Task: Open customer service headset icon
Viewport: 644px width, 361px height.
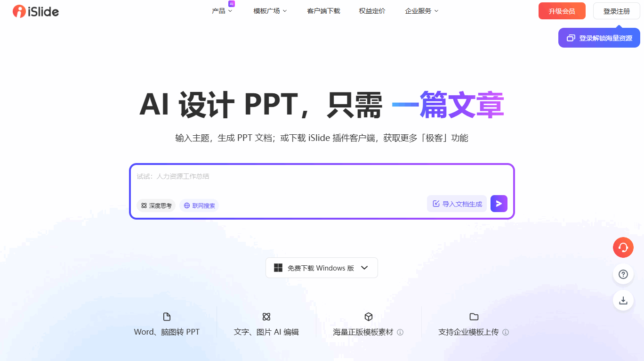Action: coord(623,247)
